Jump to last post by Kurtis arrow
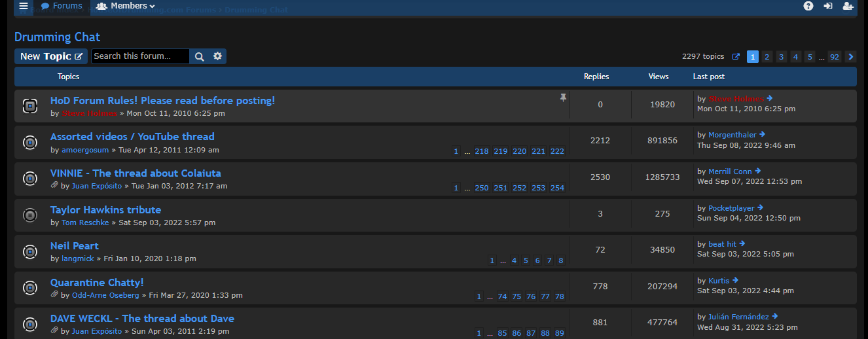 click(x=735, y=281)
